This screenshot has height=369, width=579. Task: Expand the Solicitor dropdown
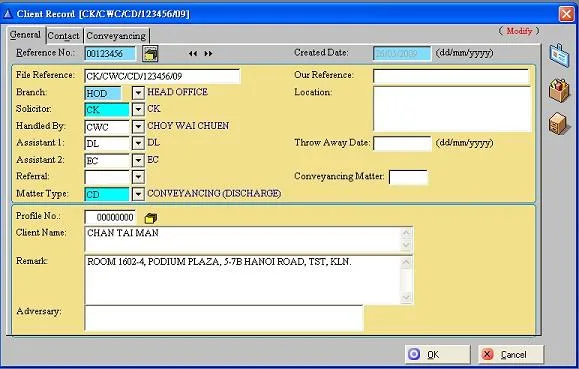pos(138,109)
